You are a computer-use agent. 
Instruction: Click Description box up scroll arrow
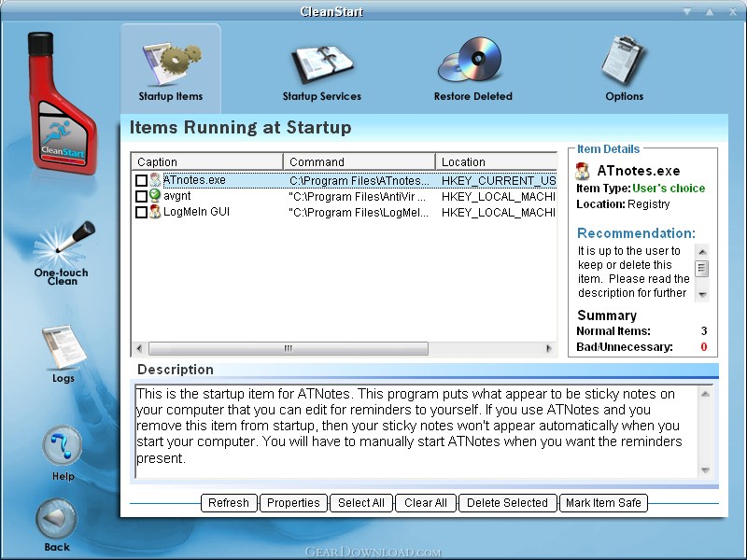(706, 394)
